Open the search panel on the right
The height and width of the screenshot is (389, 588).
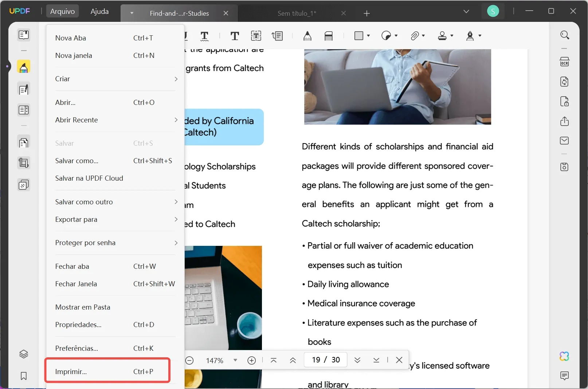565,35
